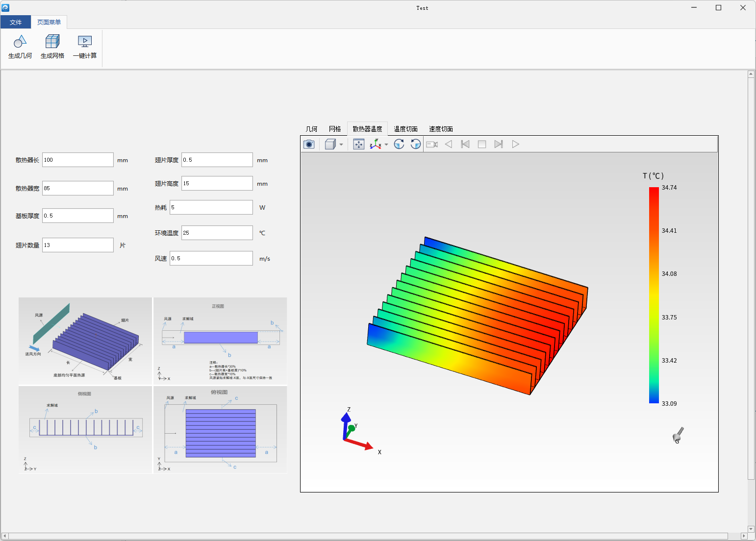Switch to the 几何 geometry tab

pos(311,129)
